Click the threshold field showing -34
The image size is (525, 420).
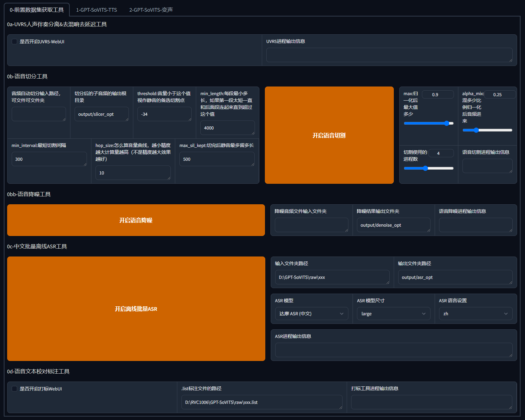coord(165,114)
